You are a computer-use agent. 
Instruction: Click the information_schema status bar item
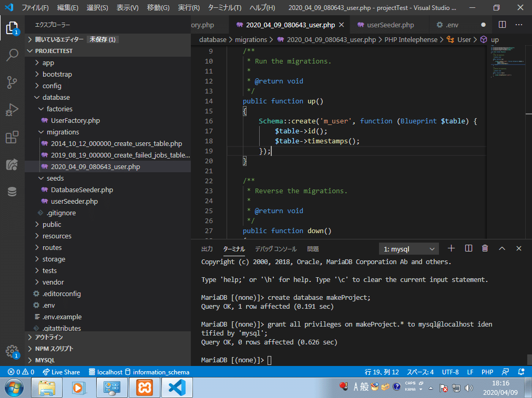point(157,372)
